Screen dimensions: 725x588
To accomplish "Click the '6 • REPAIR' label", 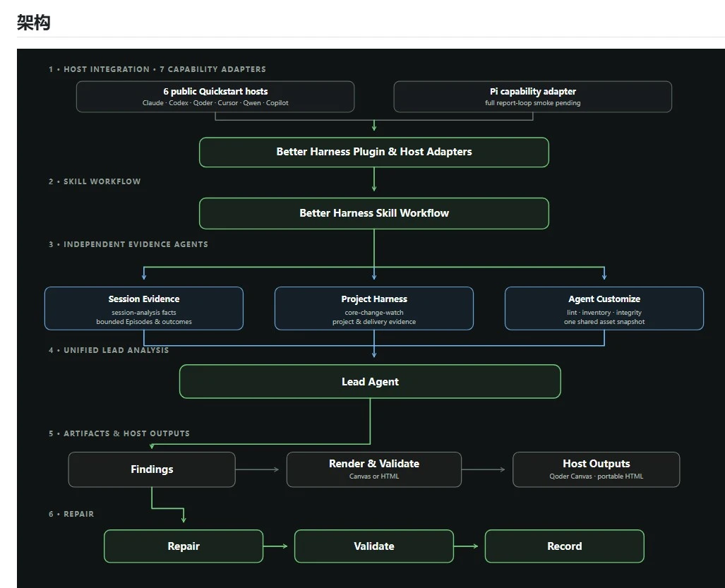I will click(x=71, y=514).
